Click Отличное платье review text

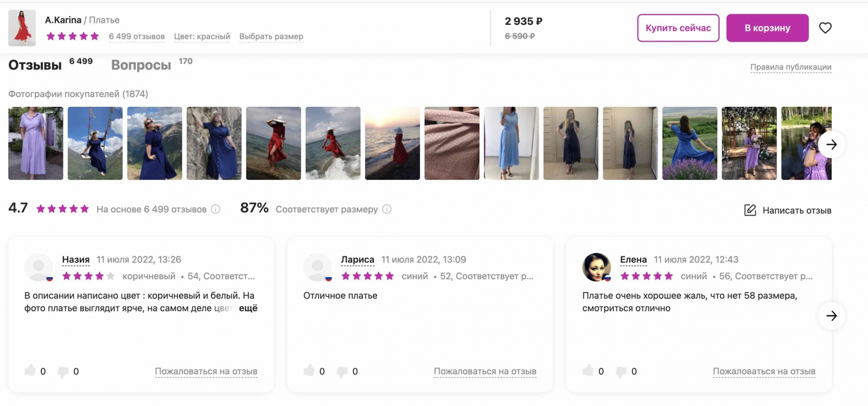pyautogui.click(x=340, y=295)
